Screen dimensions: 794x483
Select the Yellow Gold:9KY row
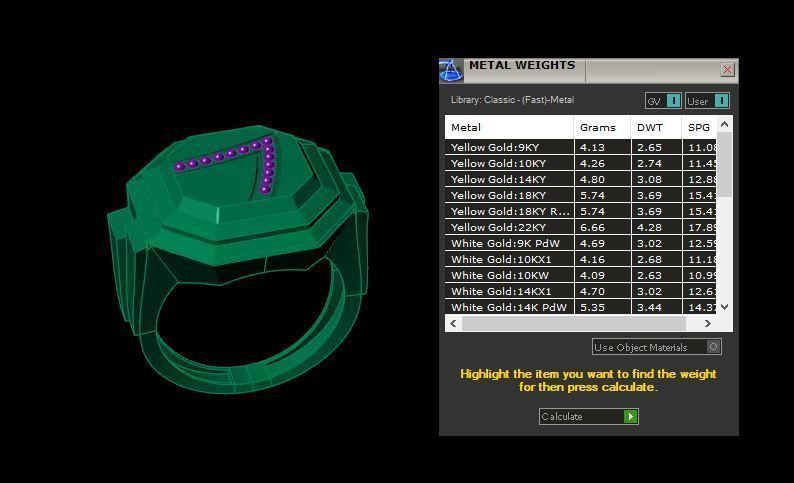[581, 147]
